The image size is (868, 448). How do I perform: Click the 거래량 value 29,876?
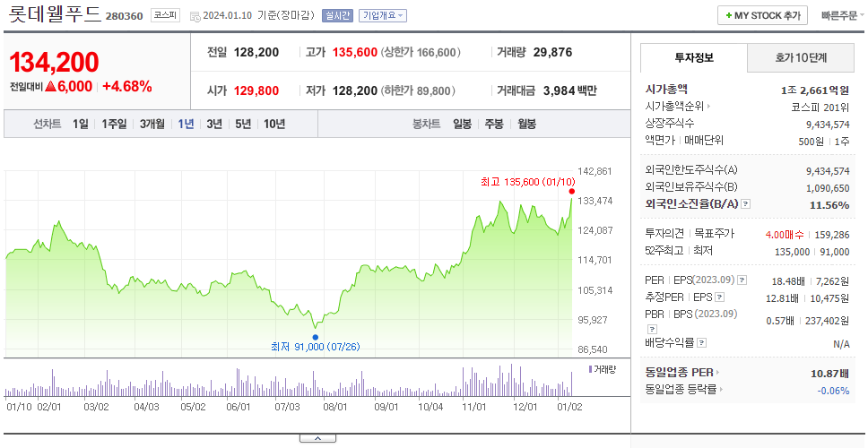(x=552, y=53)
